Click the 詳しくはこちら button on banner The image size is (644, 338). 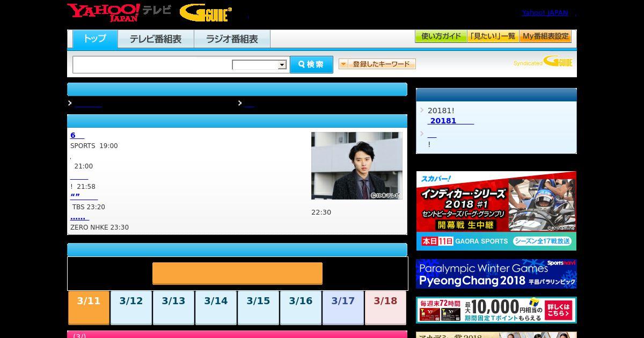[x=558, y=310]
